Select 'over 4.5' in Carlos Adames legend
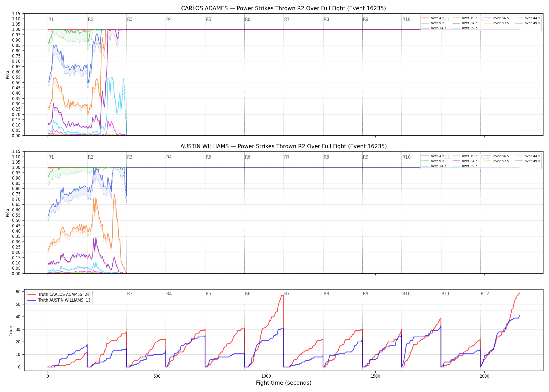Image resolution: width=549 pixels, height=392 pixels. [433, 18]
